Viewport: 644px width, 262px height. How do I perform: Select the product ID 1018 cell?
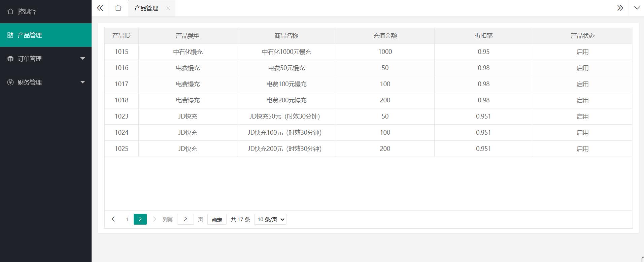click(122, 100)
